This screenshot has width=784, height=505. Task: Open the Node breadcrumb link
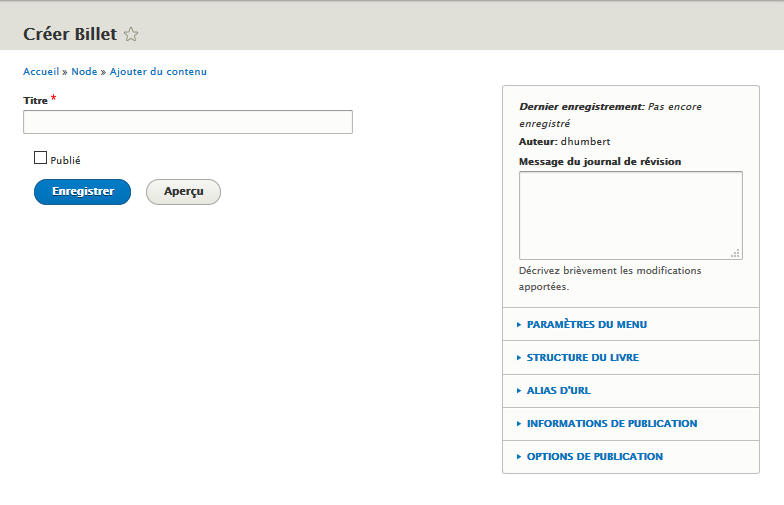(84, 72)
